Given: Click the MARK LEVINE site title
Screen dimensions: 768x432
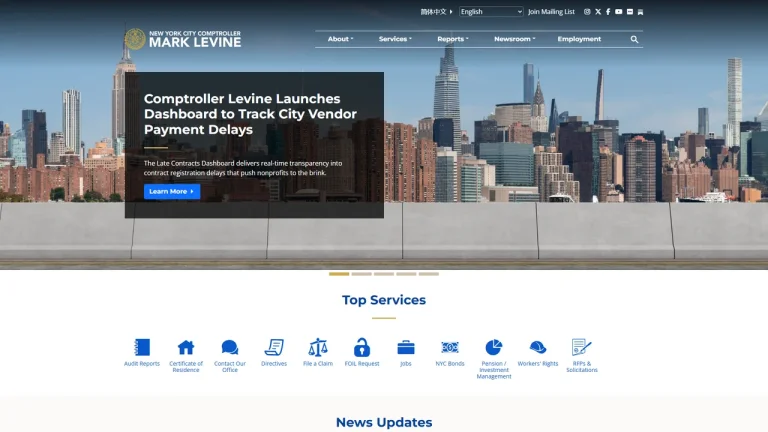Looking at the screenshot, I should [195, 43].
